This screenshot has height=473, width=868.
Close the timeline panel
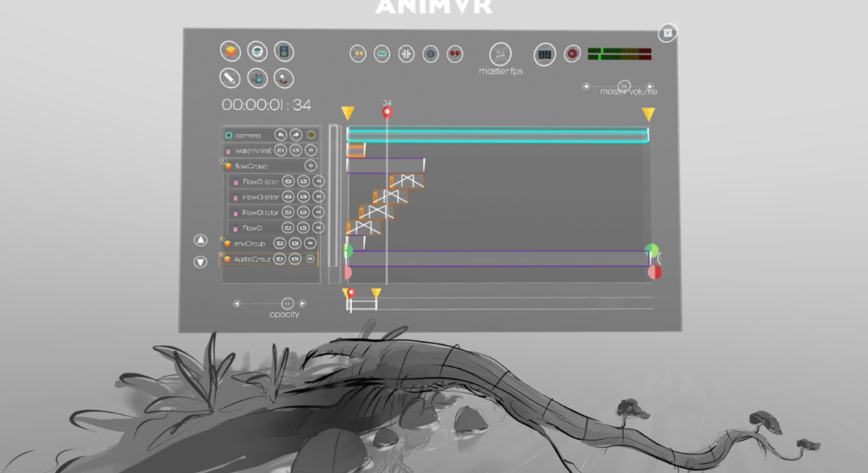(x=668, y=33)
